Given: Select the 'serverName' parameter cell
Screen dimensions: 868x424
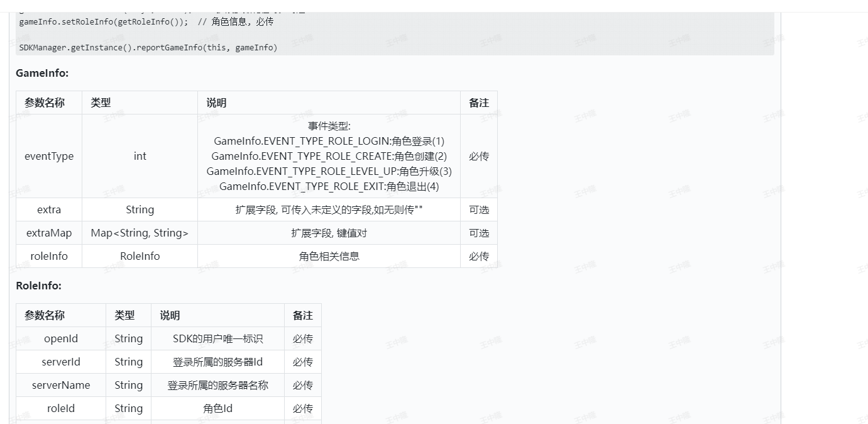Looking at the screenshot, I should point(61,385).
